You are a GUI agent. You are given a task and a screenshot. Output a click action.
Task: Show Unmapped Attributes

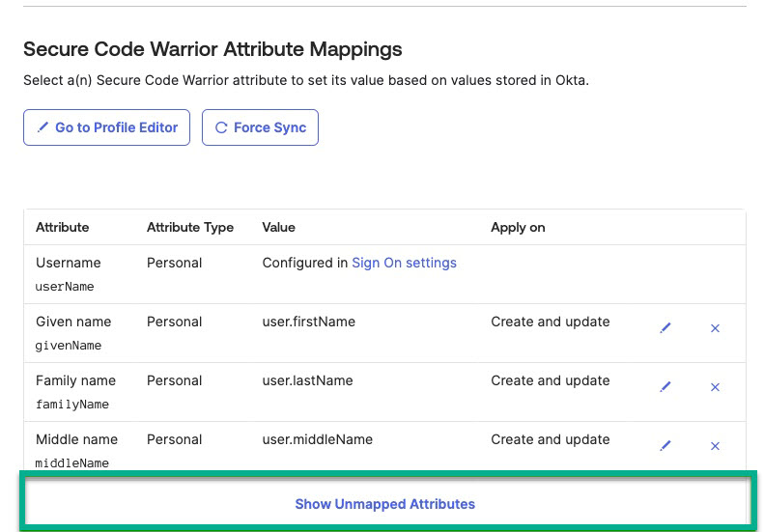tap(385, 504)
